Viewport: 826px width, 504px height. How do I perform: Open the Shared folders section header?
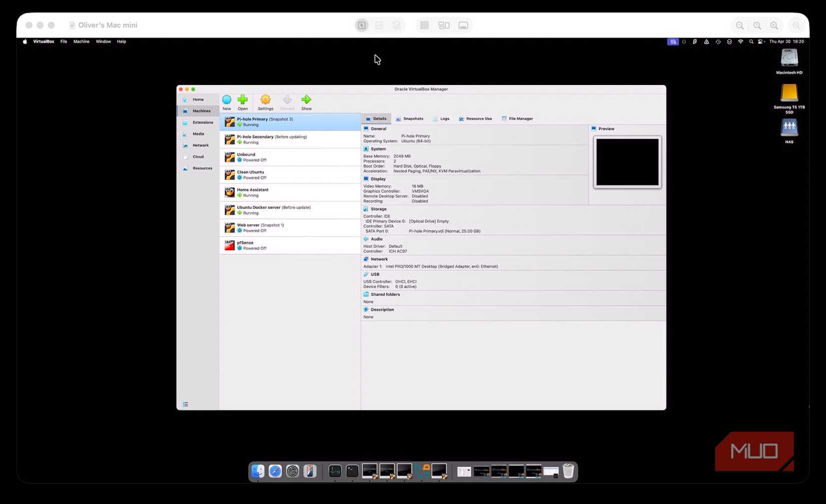click(x=381, y=294)
